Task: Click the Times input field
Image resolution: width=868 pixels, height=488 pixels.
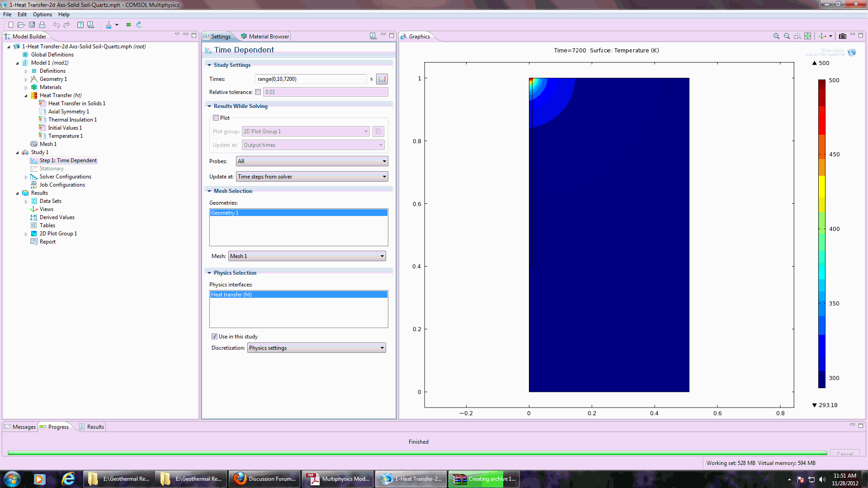Action: (311, 79)
